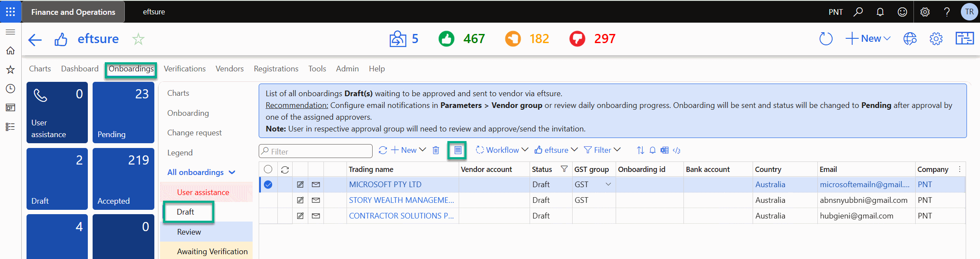Open search via magnifier in top bar

pyautogui.click(x=858, y=12)
